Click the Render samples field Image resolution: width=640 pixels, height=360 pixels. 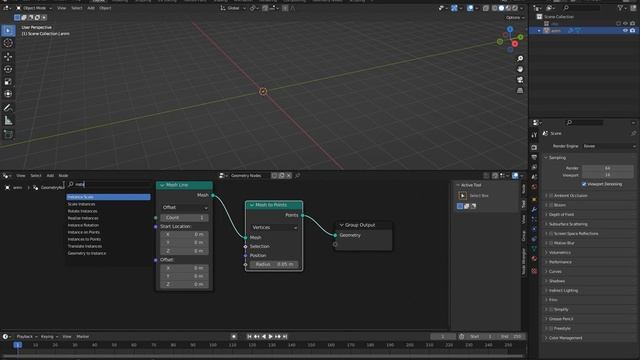(608, 168)
